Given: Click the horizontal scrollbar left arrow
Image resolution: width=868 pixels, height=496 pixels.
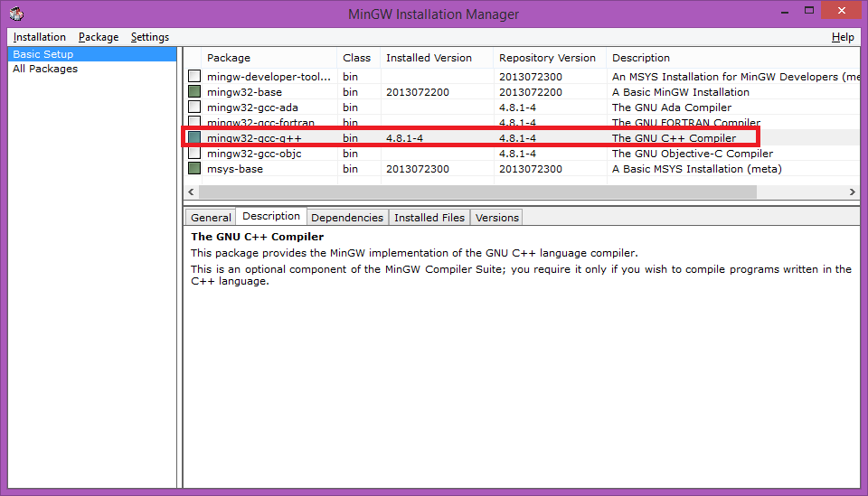Looking at the screenshot, I should click(x=191, y=192).
